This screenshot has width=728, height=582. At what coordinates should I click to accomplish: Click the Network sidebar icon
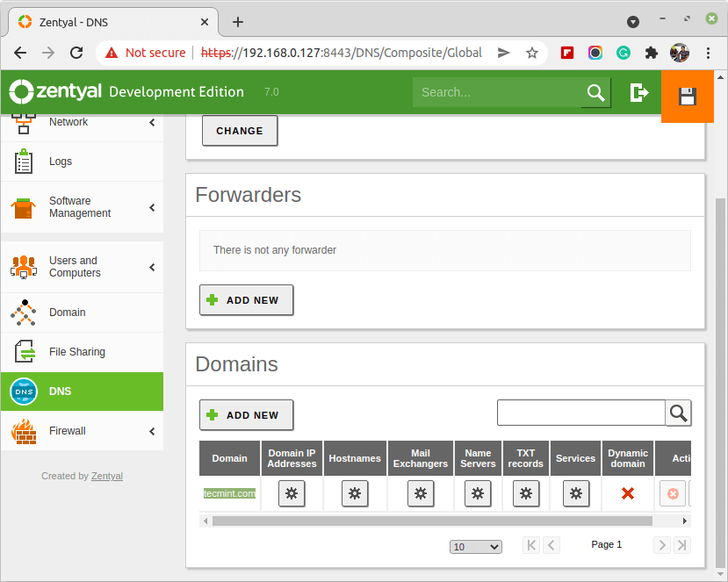24,124
